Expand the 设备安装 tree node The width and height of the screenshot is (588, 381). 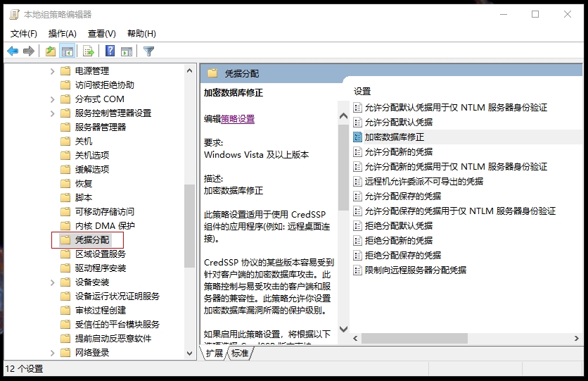pos(53,282)
